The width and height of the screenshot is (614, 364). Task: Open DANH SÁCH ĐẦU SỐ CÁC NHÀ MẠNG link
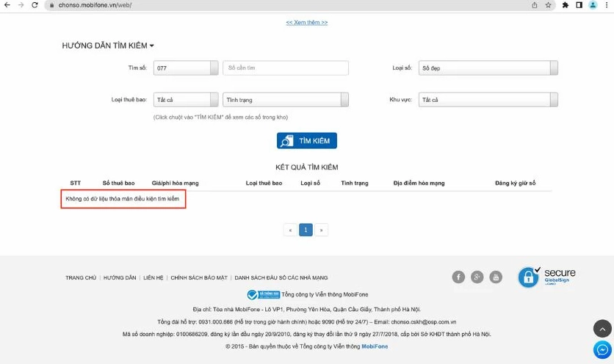(x=281, y=277)
